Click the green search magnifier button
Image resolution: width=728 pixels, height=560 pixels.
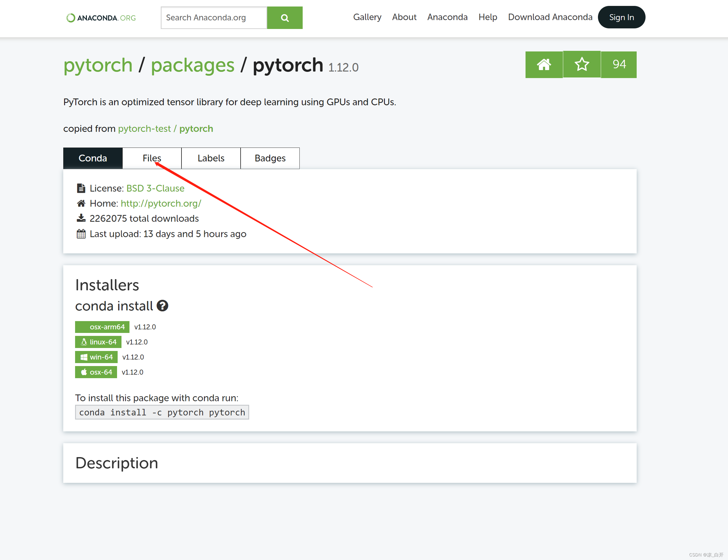[285, 18]
